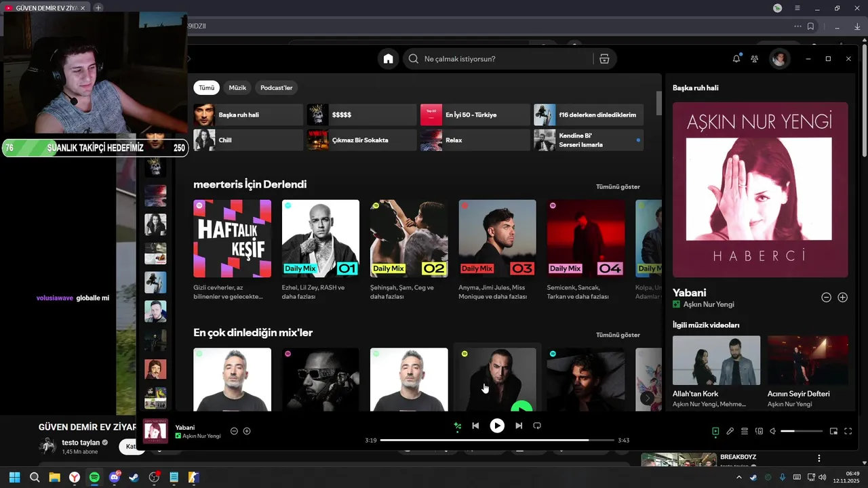
Task: Show hidden system tray icons
Action: point(738,478)
